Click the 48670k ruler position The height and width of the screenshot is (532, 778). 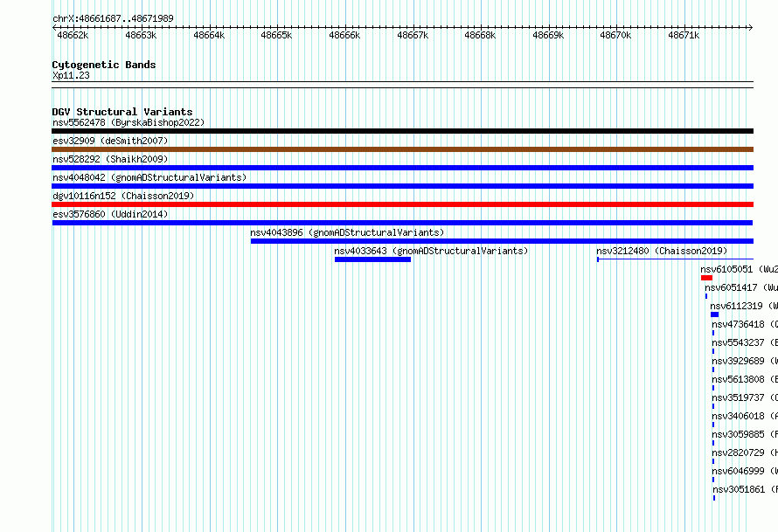pos(615,35)
